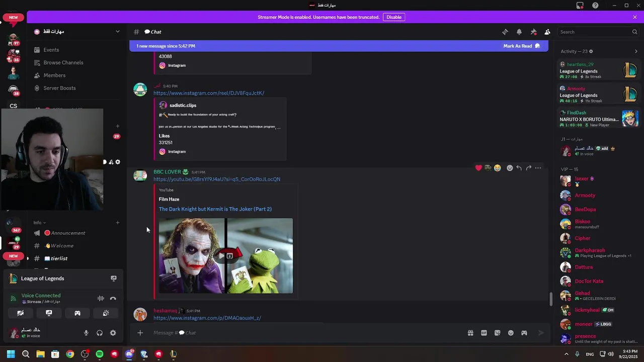
Task: Mute the microphone
Action: [86, 333]
